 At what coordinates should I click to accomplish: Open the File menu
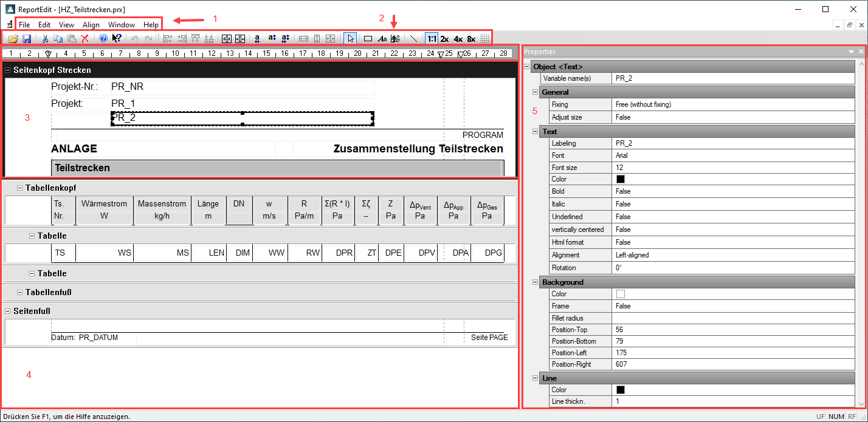[x=24, y=25]
